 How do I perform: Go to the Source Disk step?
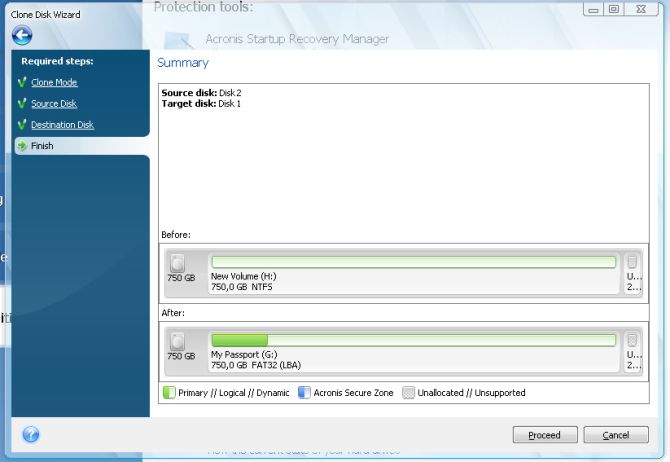coord(54,104)
